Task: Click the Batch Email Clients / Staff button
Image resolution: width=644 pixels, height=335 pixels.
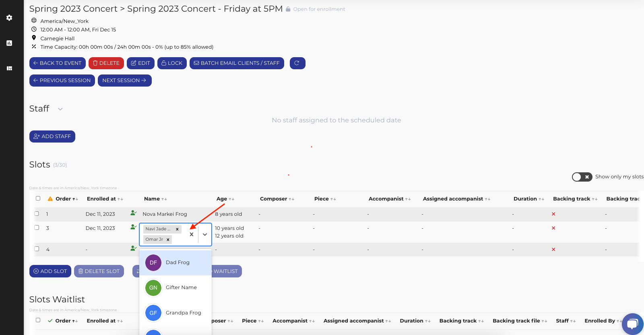Action: pyautogui.click(x=237, y=63)
